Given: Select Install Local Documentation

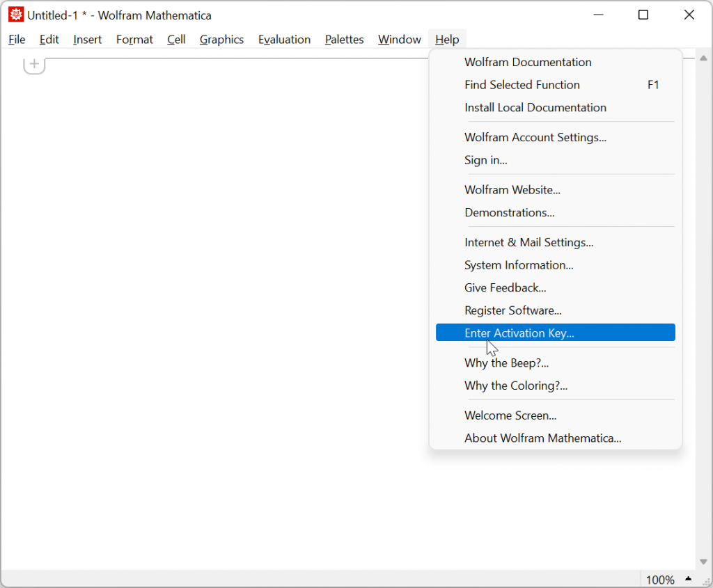Looking at the screenshot, I should click(535, 107).
